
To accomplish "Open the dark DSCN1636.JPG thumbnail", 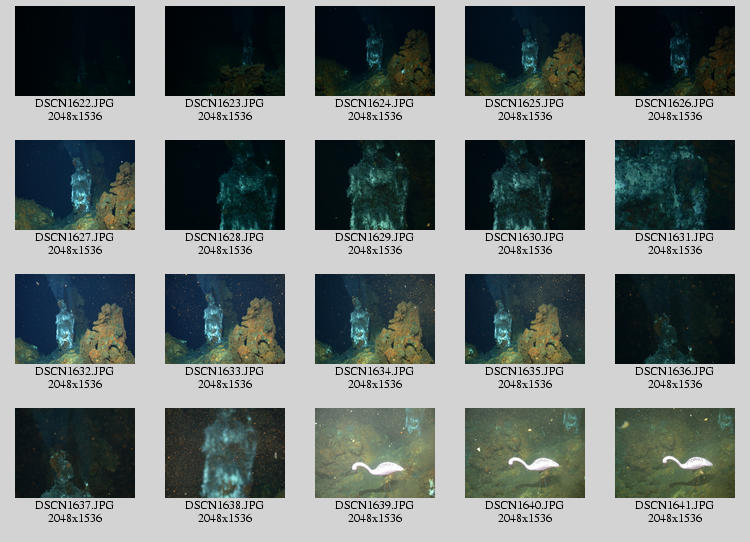I will [x=675, y=319].
